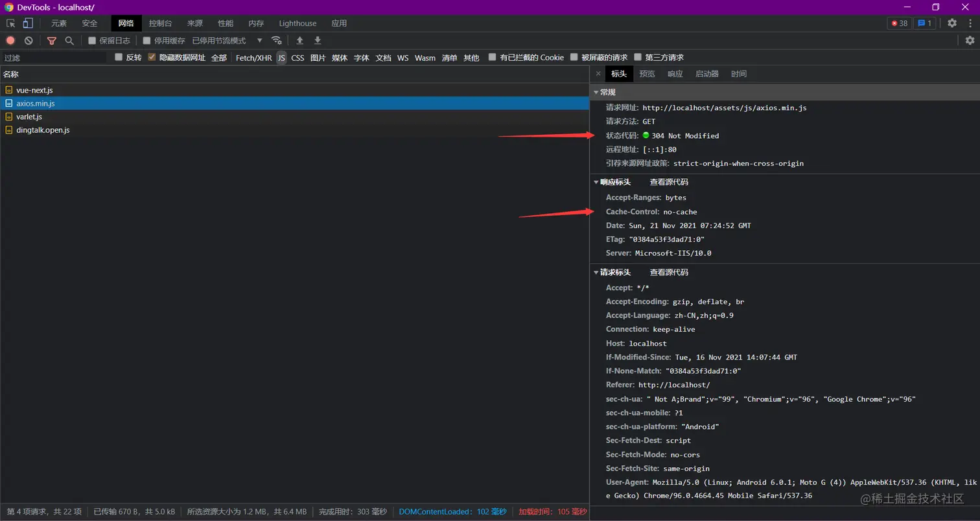Screen dimensions: 980x521
Task: Filter requests by 清单
Action: 450,58
